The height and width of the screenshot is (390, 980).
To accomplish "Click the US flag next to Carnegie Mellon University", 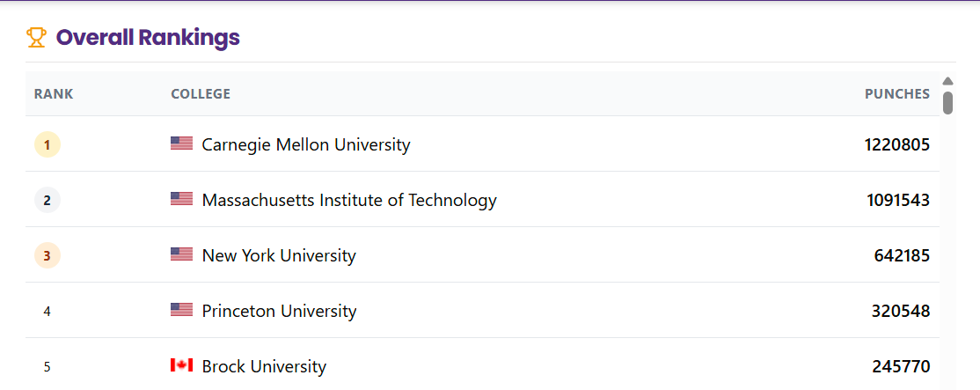I will [181, 143].
